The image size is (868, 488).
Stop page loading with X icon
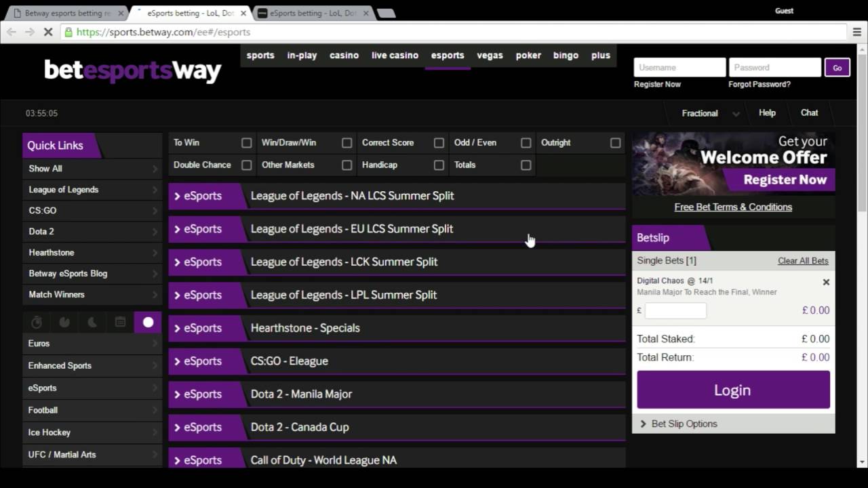pyautogui.click(x=47, y=32)
